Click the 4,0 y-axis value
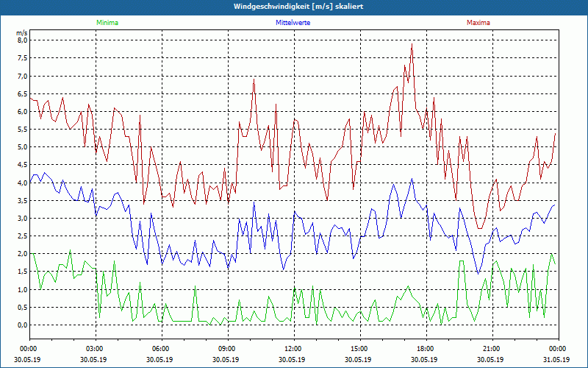 click(23, 183)
